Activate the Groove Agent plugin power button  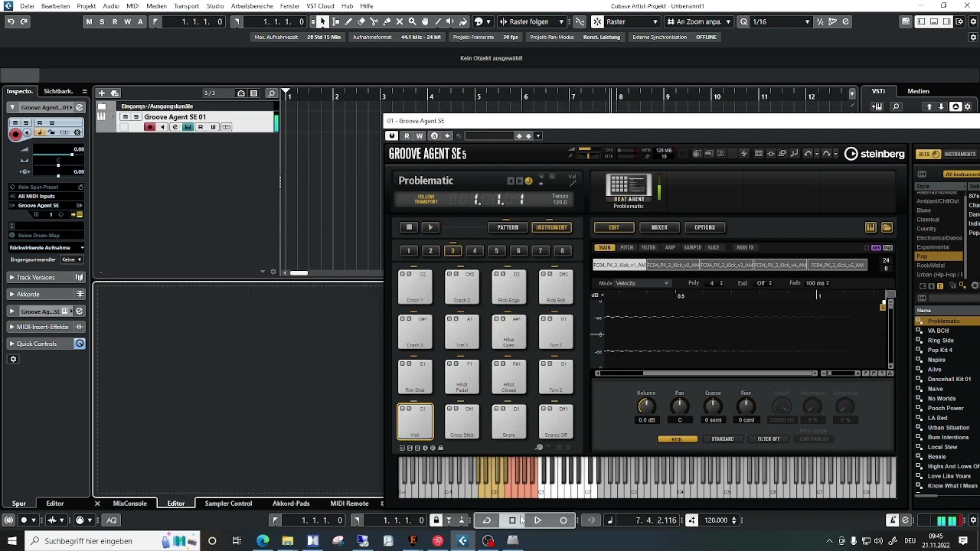pos(393,135)
